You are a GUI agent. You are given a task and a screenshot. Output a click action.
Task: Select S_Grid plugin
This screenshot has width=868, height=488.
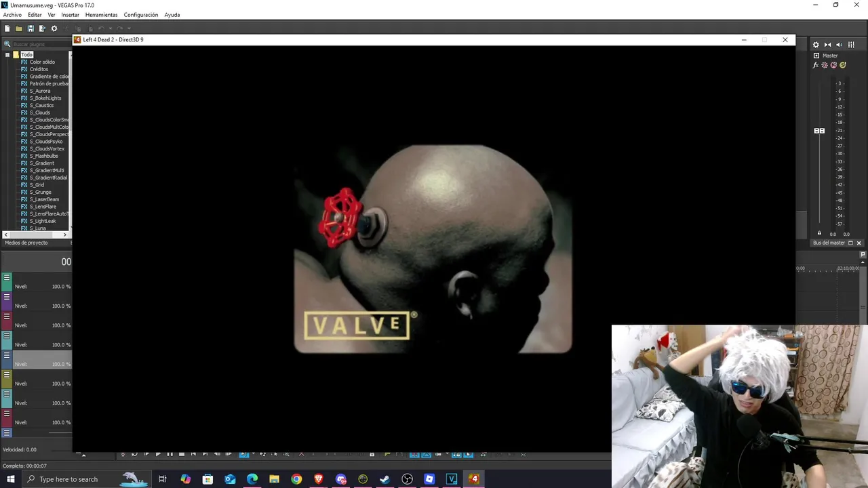(37, 185)
